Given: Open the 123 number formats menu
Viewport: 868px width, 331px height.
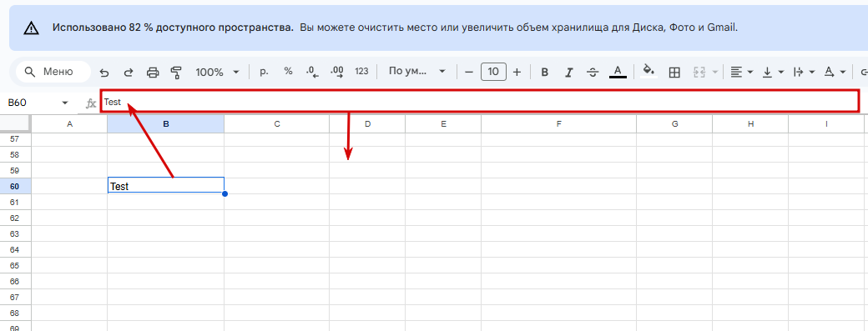Looking at the screenshot, I should coord(361,71).
